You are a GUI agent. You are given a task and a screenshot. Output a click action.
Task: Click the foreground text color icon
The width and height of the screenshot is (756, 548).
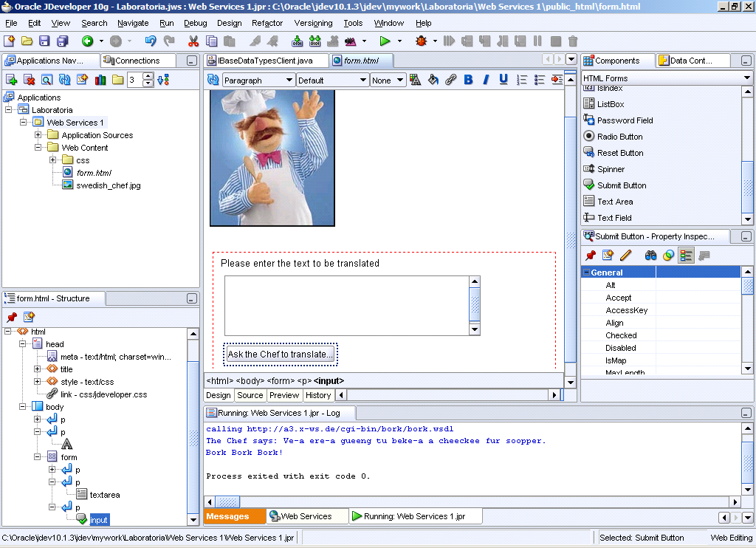click(415, 80)
